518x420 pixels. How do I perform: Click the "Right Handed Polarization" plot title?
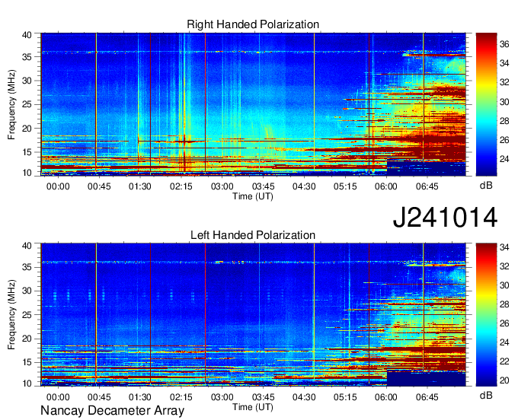[253, 24]
